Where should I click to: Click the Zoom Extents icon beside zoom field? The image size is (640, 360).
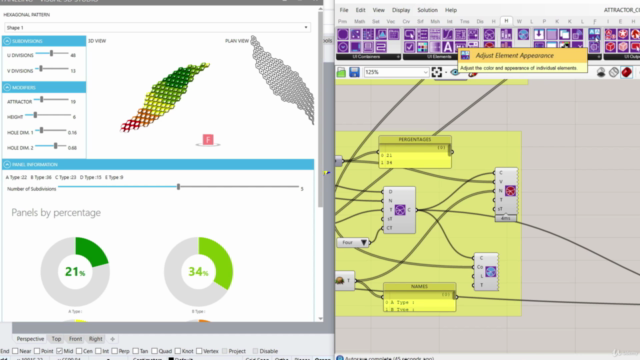point(436,72)
